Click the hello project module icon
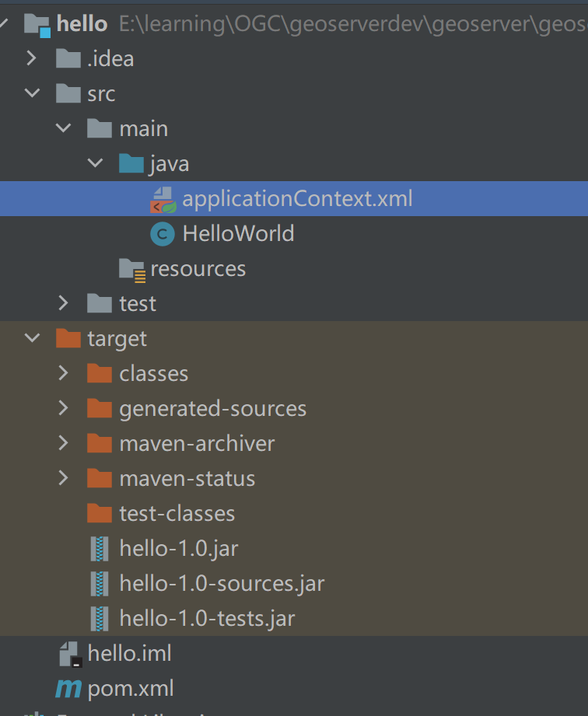588x716 pixels. [37, 24]
